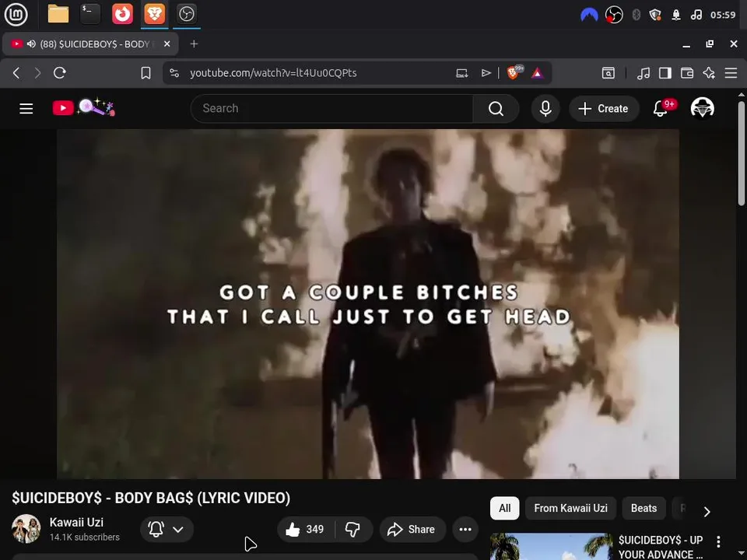The height and width of the screenshot is (560, 747).
Task: Share this video
Action: click(x=412, y=529)
